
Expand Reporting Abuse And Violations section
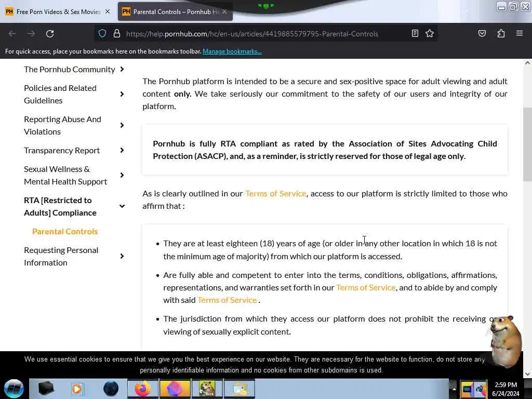[122, 125]
